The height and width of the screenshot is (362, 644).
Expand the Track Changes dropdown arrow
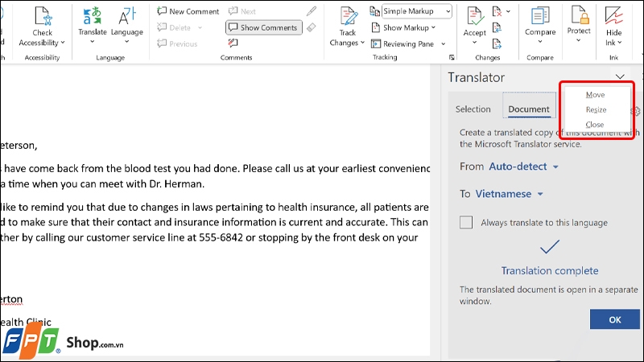[x=363, y=43]
